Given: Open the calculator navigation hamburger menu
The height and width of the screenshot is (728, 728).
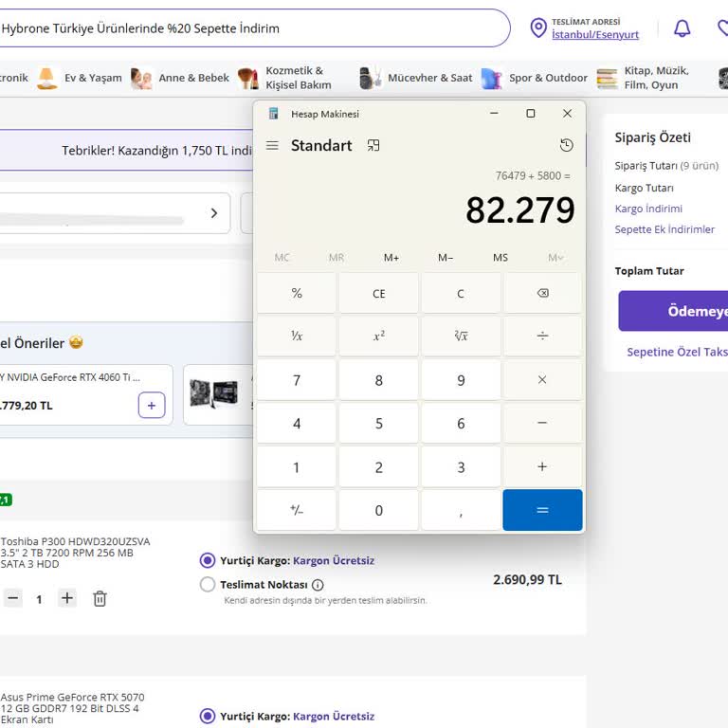Looking at the screenshot, I should tap(272, 146).
